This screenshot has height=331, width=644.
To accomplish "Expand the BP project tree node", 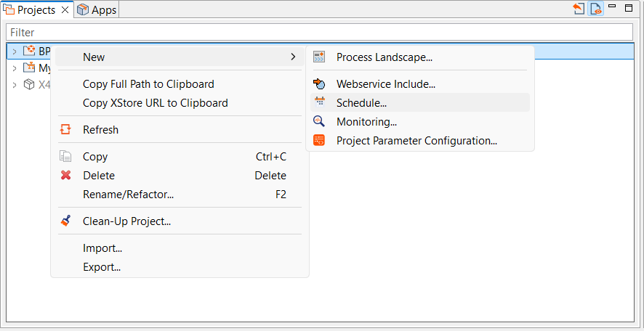I will [15, 52].
